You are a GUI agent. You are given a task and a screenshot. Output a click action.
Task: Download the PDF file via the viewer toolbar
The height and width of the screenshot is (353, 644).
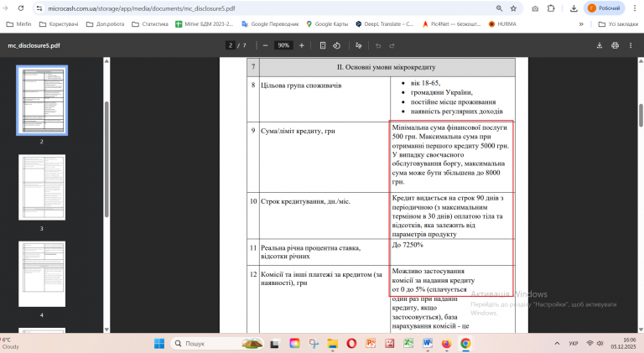pyautogui.click(x=600, y=45)
